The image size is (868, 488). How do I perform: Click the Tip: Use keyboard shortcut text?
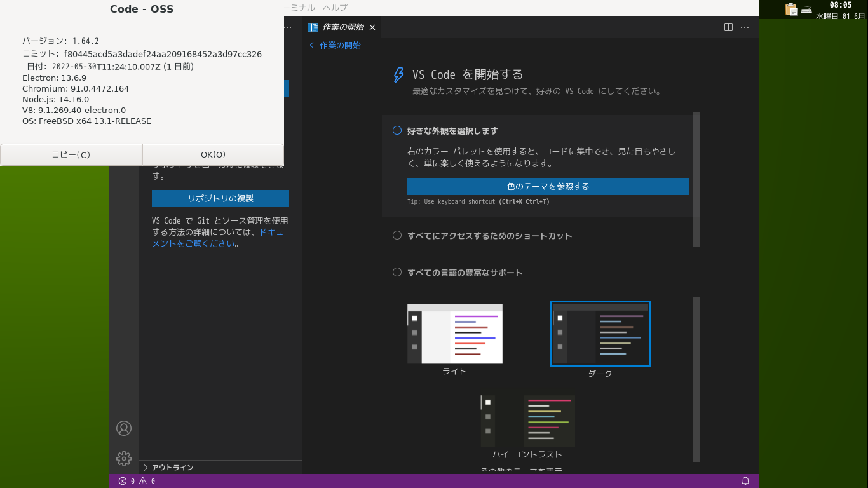coord(478,201)
